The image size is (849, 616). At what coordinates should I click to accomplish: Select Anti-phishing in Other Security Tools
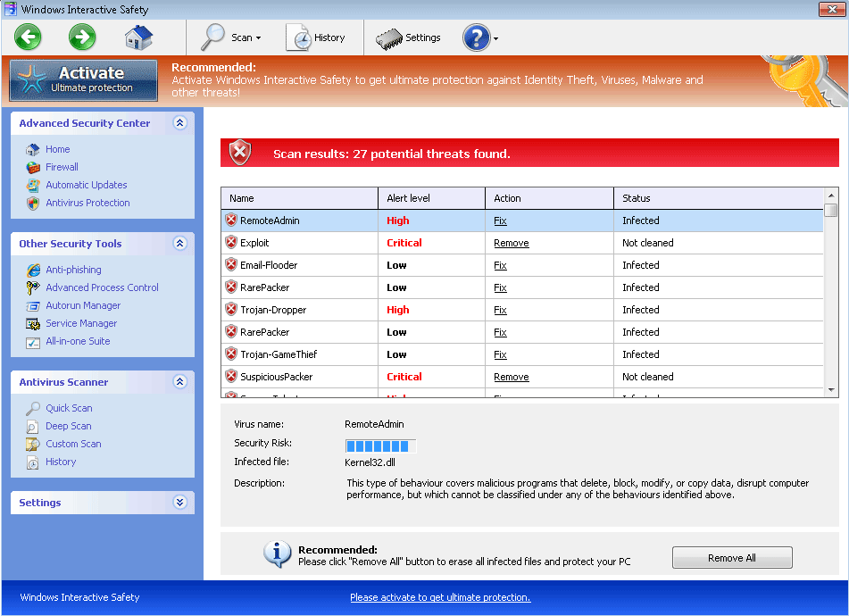coord(73,270)
